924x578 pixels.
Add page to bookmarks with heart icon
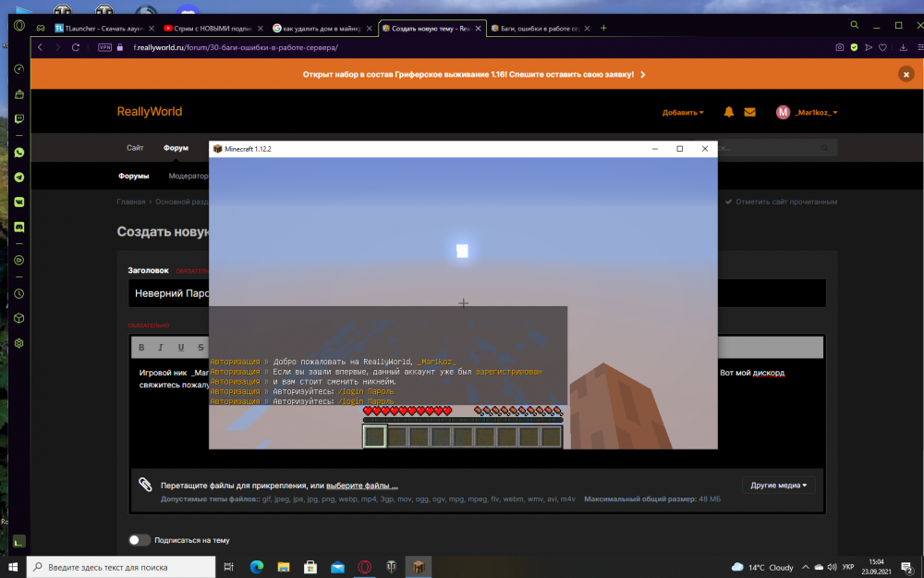(x=882, y=47)
